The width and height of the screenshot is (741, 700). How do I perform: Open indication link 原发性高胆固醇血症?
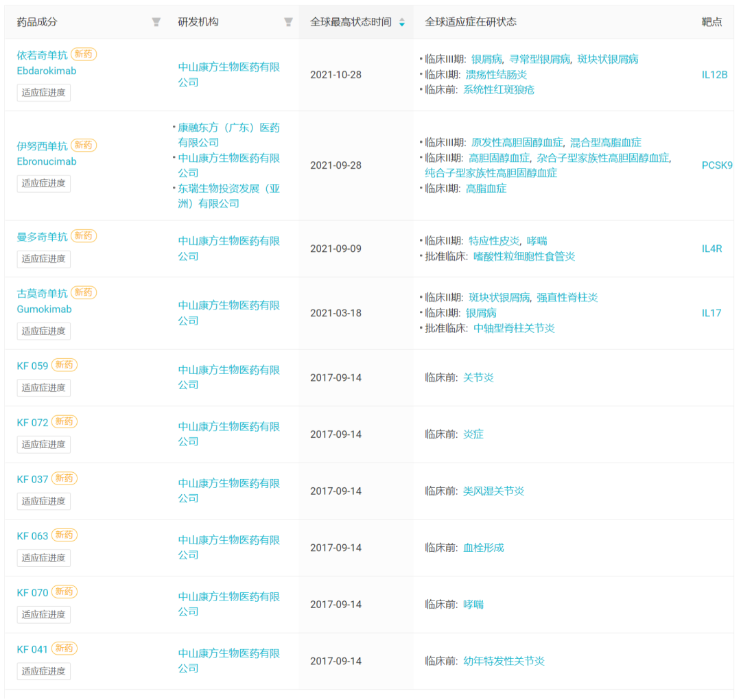click(x=517, y=142)
